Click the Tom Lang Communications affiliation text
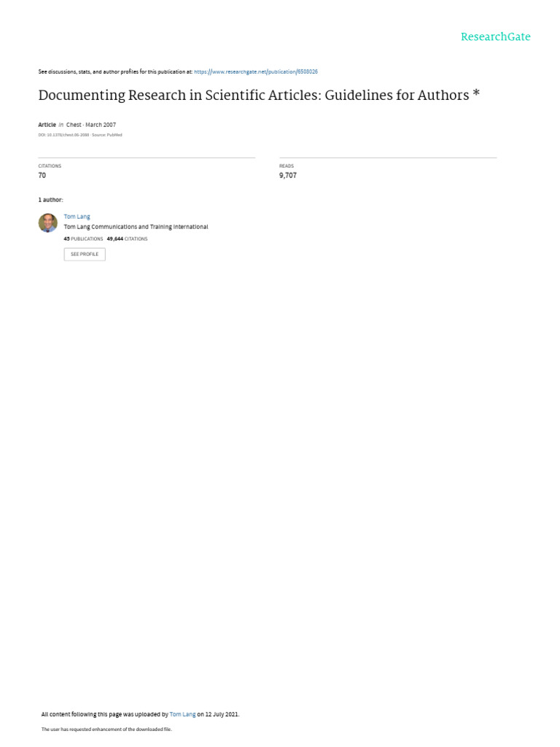 [136, 228]
